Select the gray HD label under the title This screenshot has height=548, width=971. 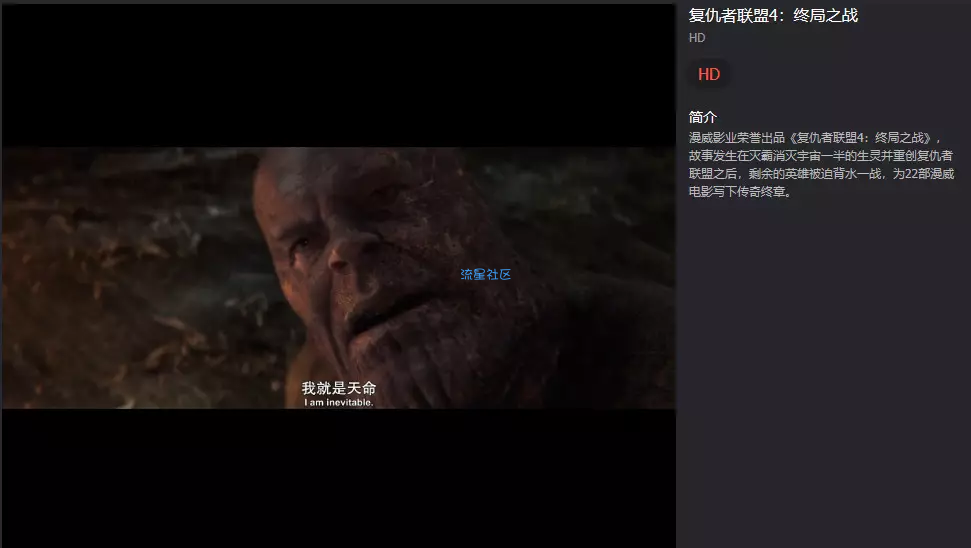[x=697, y=38]
